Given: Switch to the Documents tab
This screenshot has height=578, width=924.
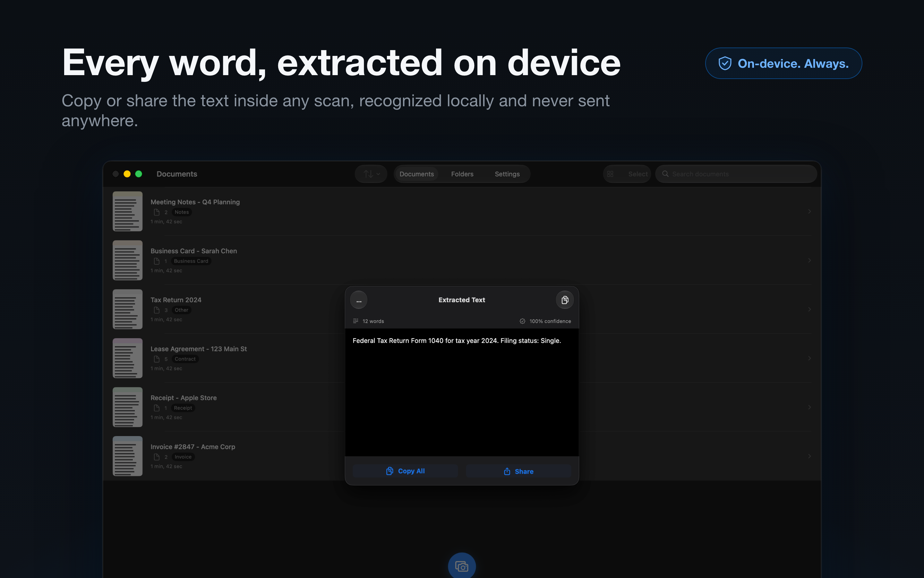Looking at the screenshot, I should (416, 174).
